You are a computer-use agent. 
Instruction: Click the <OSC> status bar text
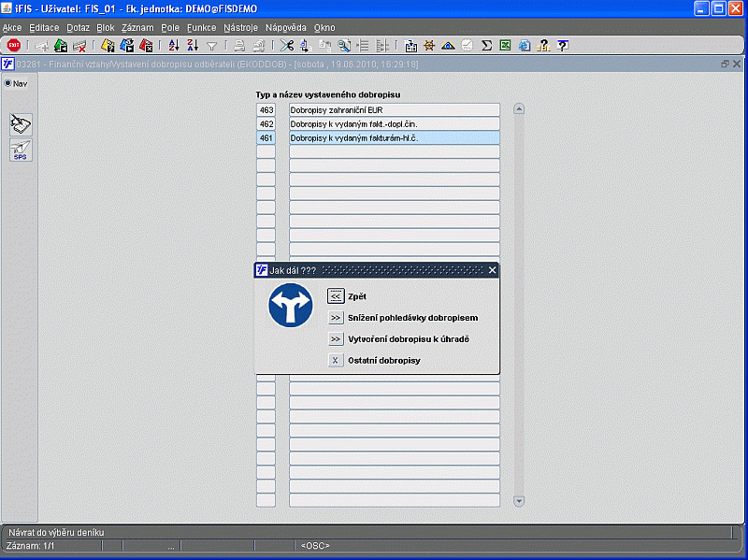[315, 546]
